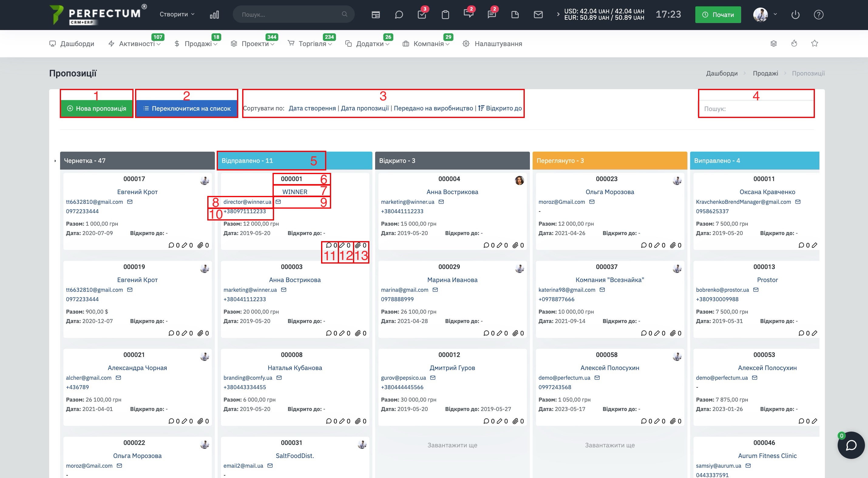The width and height of the screenshot is (868, 478).
Task: Click the favorites star icon
Action: [814, 43]
